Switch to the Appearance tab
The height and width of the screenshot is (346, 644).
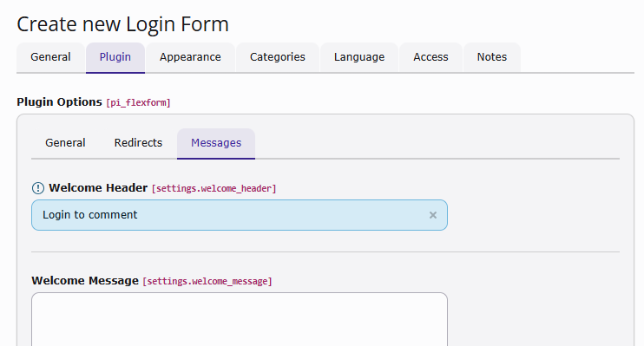[x=190, y=57]
